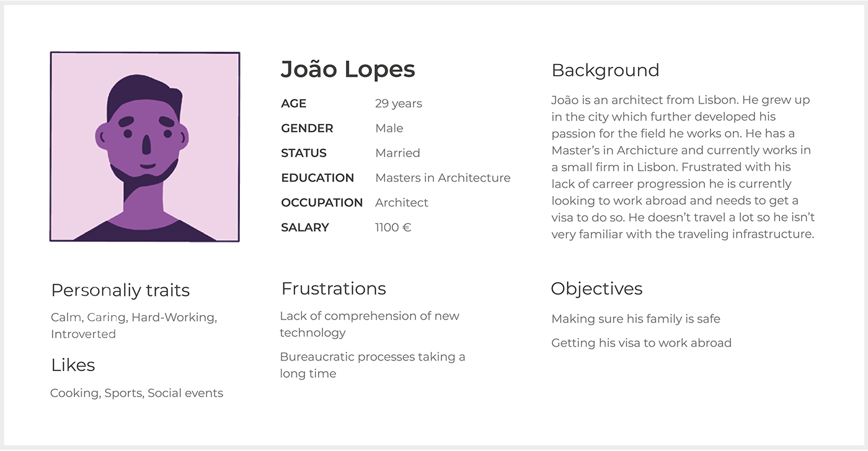The image size is (868, 451).
Task: Select the 29 years value
Action: (x=399, y=104)
